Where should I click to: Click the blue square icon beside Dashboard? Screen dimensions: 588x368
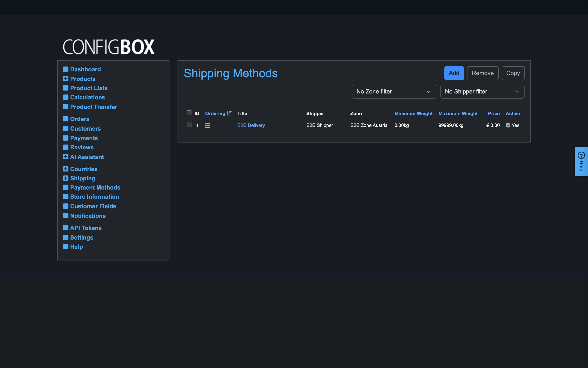66,69
